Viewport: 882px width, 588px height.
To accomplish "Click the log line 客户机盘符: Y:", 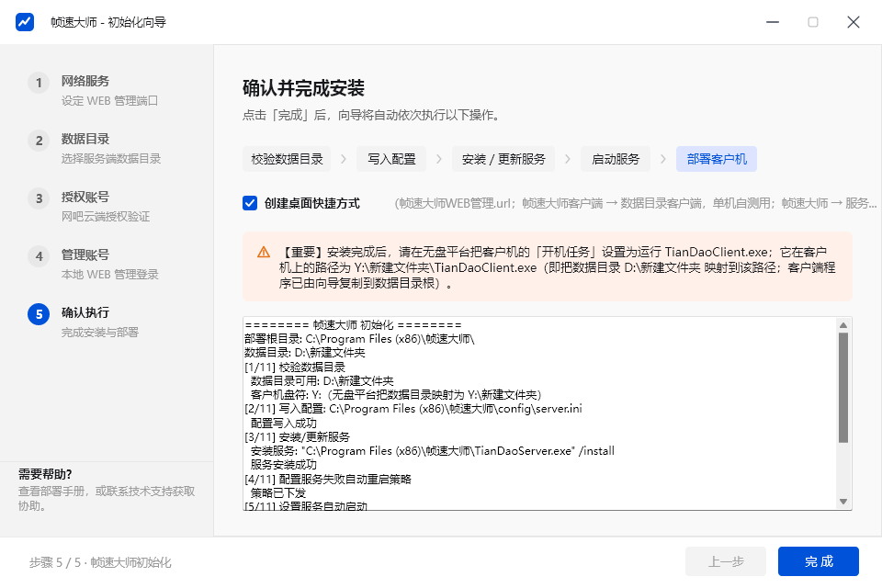I will pyautogui.click(x=396, y=395).
